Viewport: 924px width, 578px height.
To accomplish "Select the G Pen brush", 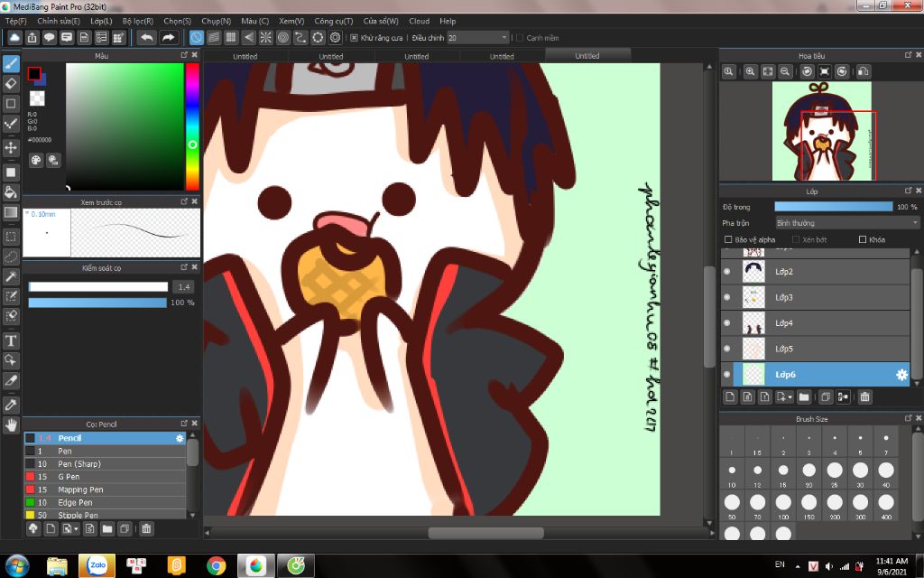I will coord(105,477).
